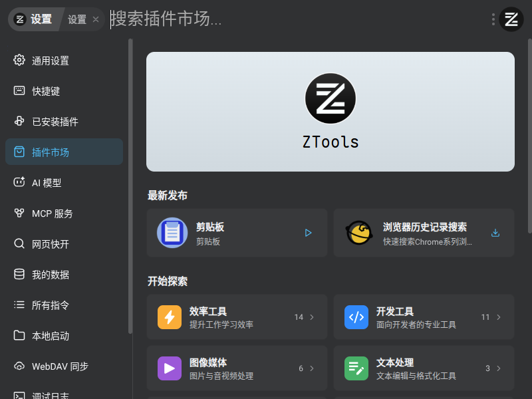The width and height of the screenshot is (532, 399).
Task: Expand the 文本处理 category chevron
Action: click(x=499, y=368)
